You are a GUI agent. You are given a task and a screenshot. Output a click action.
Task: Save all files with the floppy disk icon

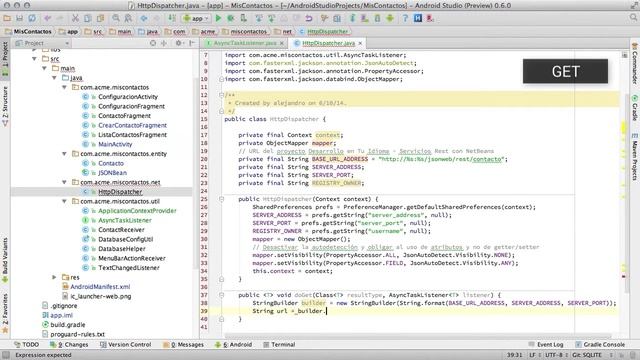[x=19, y=18]
